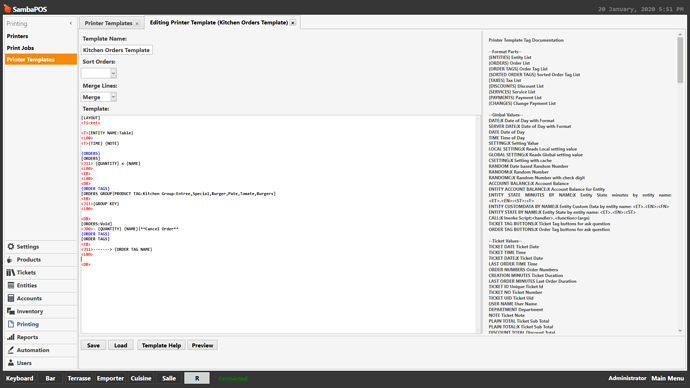Click the Tickets icon in sidebar
The height and width of the screenshot is (388, 690).
tap(11, 273)
